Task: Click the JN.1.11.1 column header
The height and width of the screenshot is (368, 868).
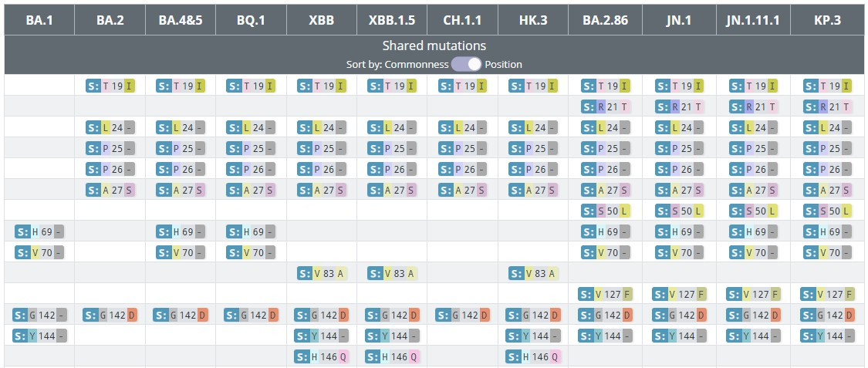Action: click(753, 20)
